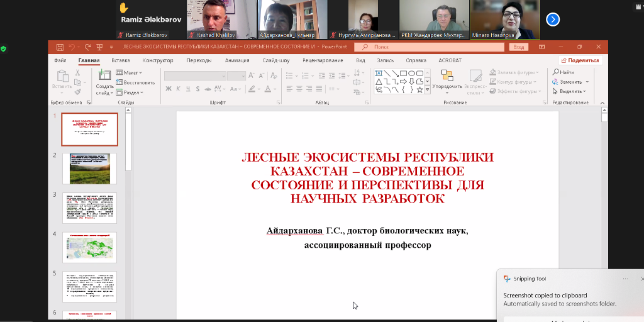The height and width of the screenshot is (322, 644).
Task: Select the Right Arrow shape in gallery
Action: 403,81
